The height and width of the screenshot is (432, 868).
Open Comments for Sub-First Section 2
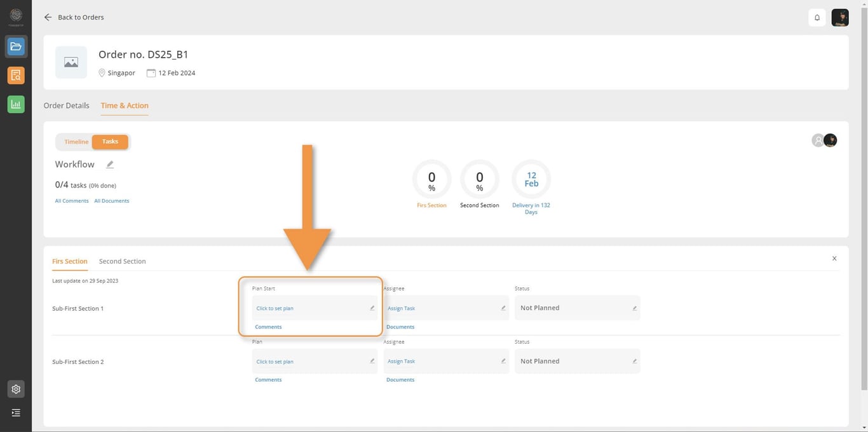click(268, 379)
